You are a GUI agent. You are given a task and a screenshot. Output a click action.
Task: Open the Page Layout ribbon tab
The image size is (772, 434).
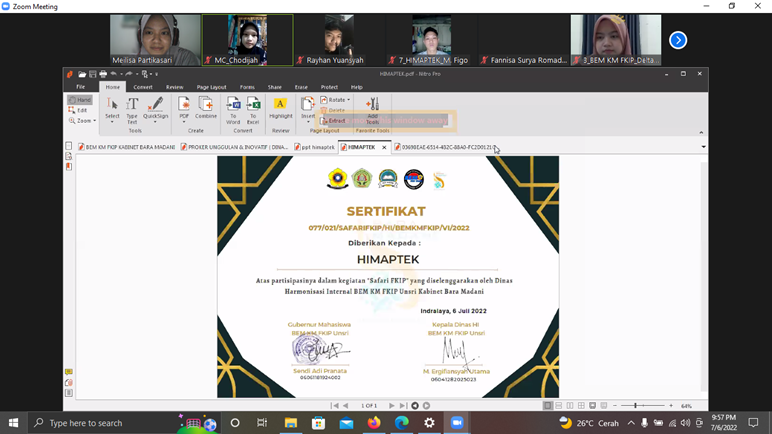(x=211, y=87)
